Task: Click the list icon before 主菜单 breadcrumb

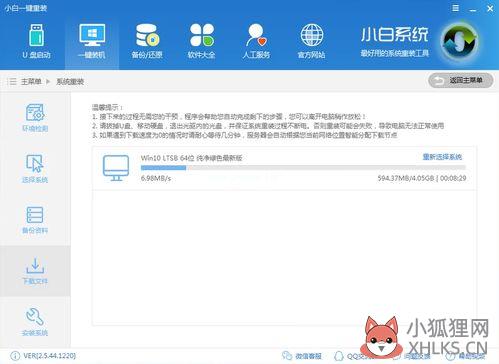Action: point(12,81)
